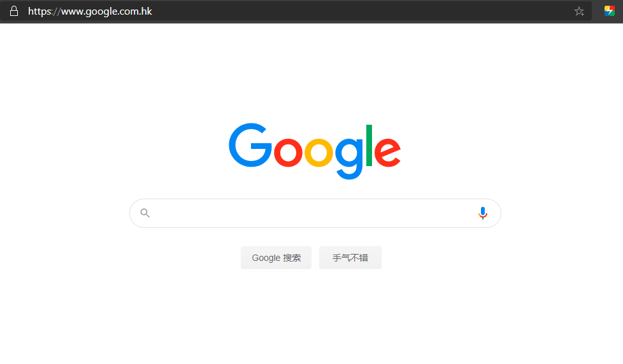Focus the Google search text field
Image resolution: width=623 pixels, height=364 pixels.
pyautogui.click(x=315, y=213)
